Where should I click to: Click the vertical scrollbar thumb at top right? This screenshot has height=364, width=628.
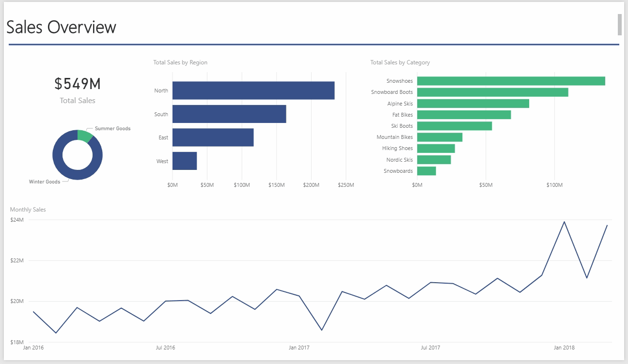click(619, 25)
